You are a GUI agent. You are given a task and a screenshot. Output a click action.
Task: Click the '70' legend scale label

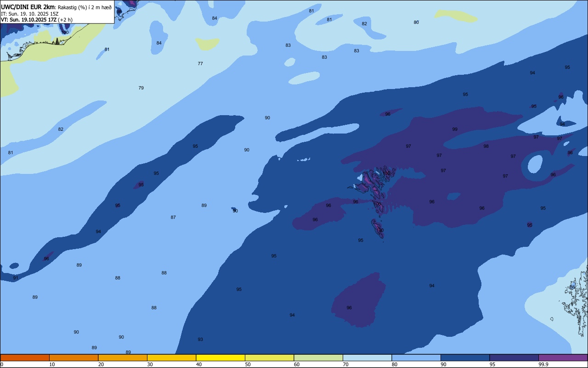345,364
